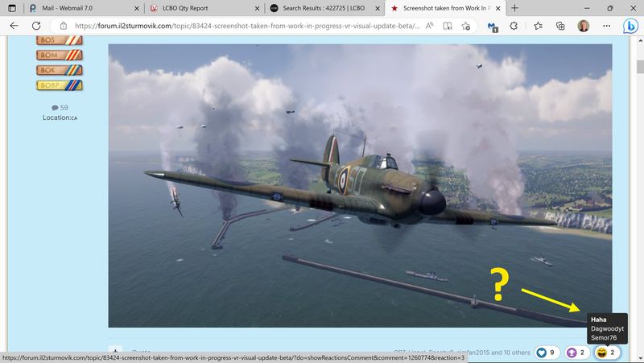Screen dimensions: 644x363
Task: Open the tab actions menu icon
Action: click(12, 8)
